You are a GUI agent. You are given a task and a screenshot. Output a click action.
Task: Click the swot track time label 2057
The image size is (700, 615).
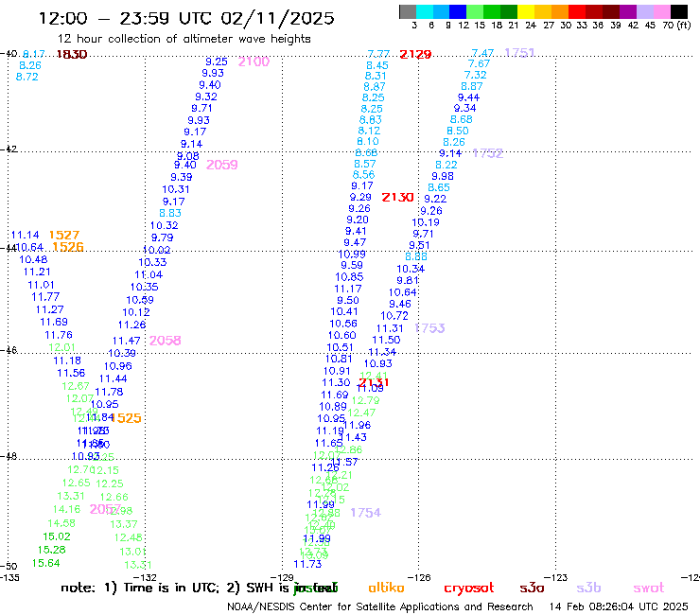click(x=105, y=509)
